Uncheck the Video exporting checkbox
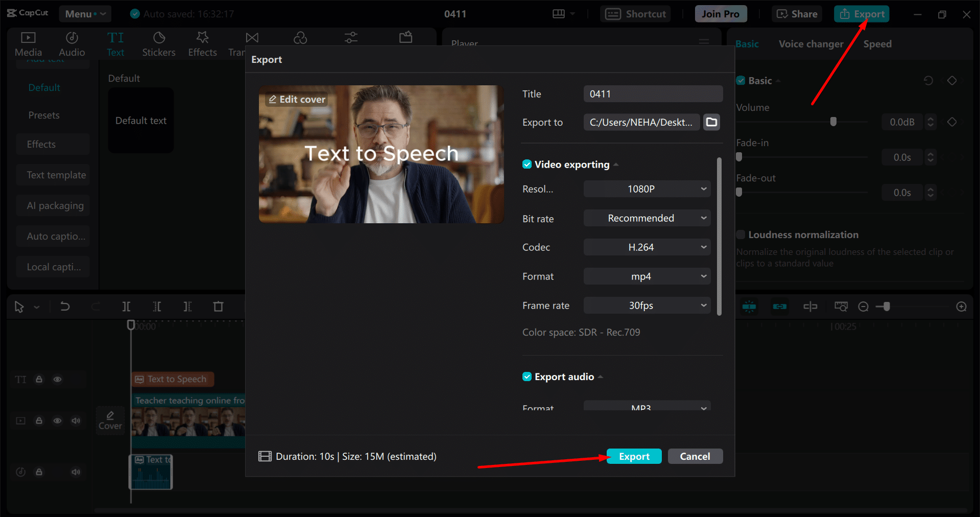 point(527,165)
